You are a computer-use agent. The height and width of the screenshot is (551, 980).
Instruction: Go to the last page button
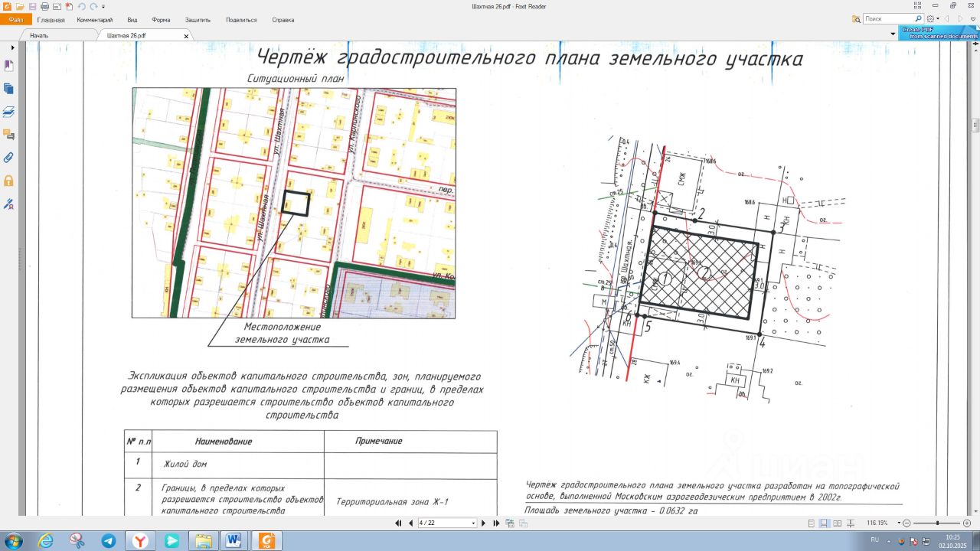click(x=496, y=523)
